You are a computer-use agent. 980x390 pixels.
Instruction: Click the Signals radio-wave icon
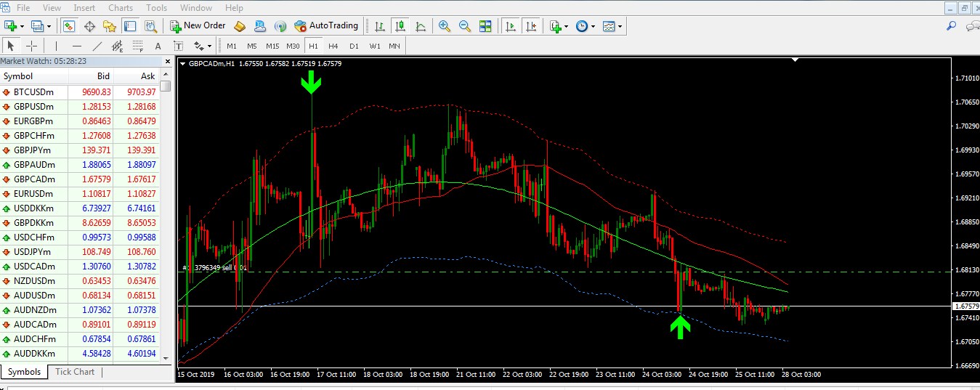(x=280, y=26)
